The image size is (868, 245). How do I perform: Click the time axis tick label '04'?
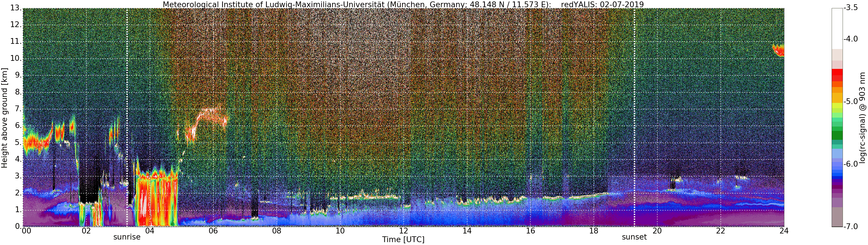pyautogui.click(x=150, y=231)
